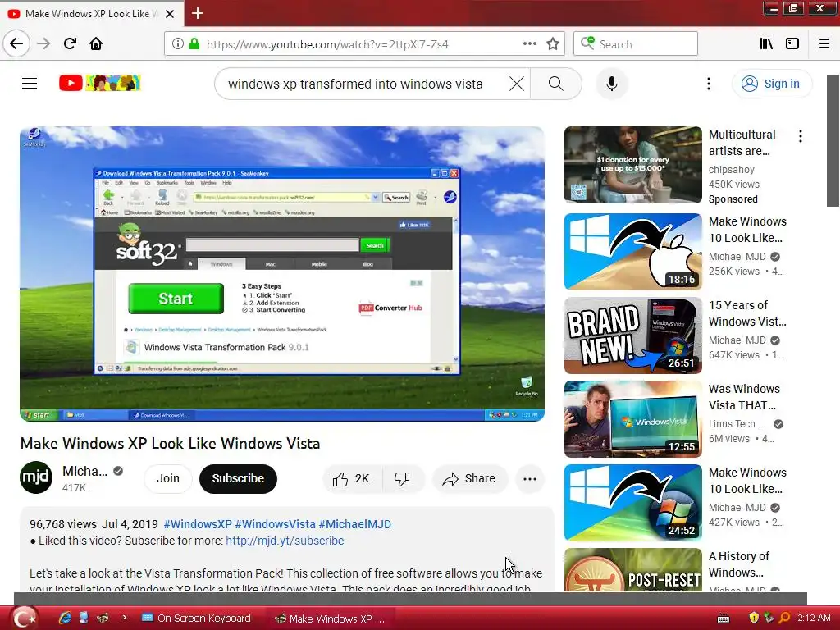The image size is (840, 630).
Task: Click the video player area
Action: click(282, 274)
